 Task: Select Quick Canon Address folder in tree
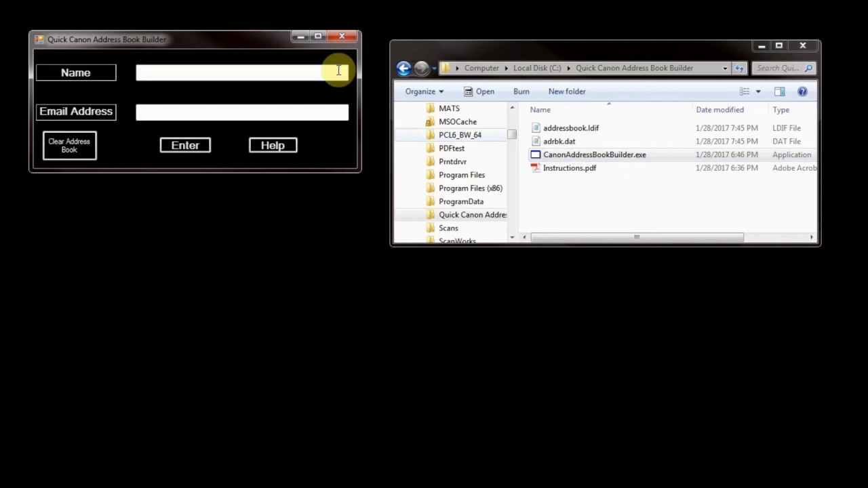(472, 215)
